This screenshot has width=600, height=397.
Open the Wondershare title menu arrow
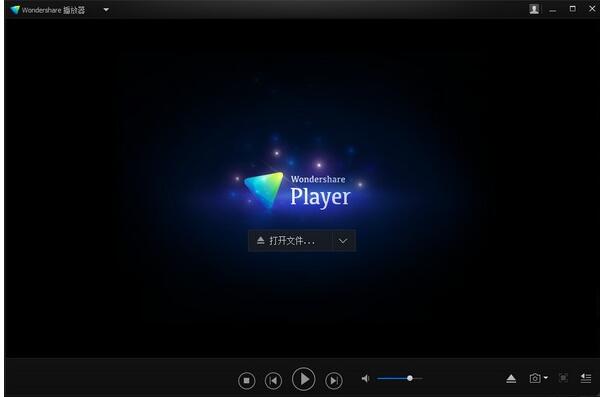pyautogui.click(x=106, y=10)
